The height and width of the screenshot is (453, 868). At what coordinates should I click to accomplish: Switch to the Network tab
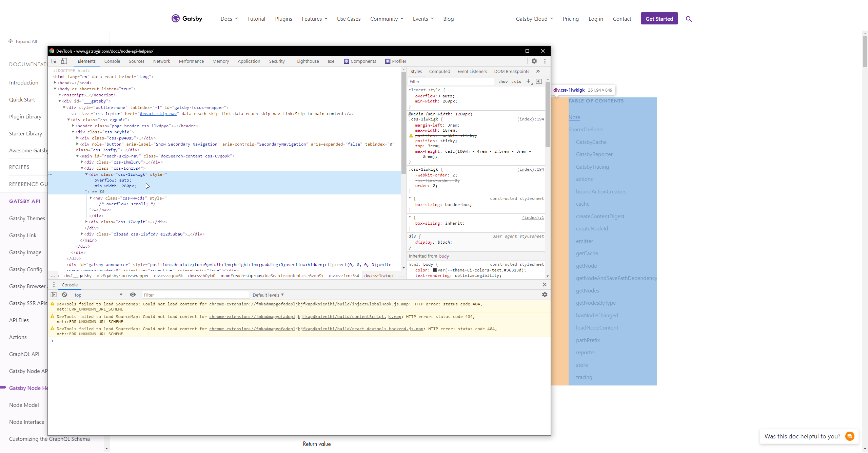point(161,61)
